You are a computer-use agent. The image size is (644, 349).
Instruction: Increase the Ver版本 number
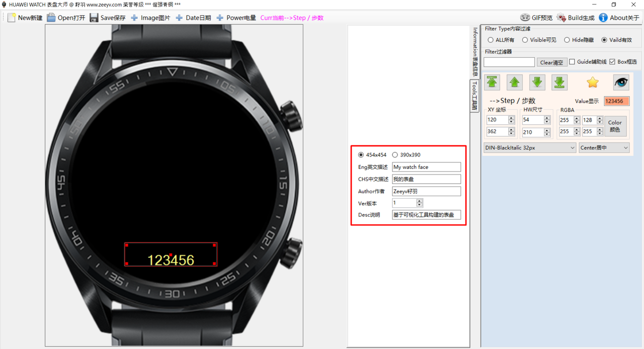pyautogui.click(x=420, y=201)
